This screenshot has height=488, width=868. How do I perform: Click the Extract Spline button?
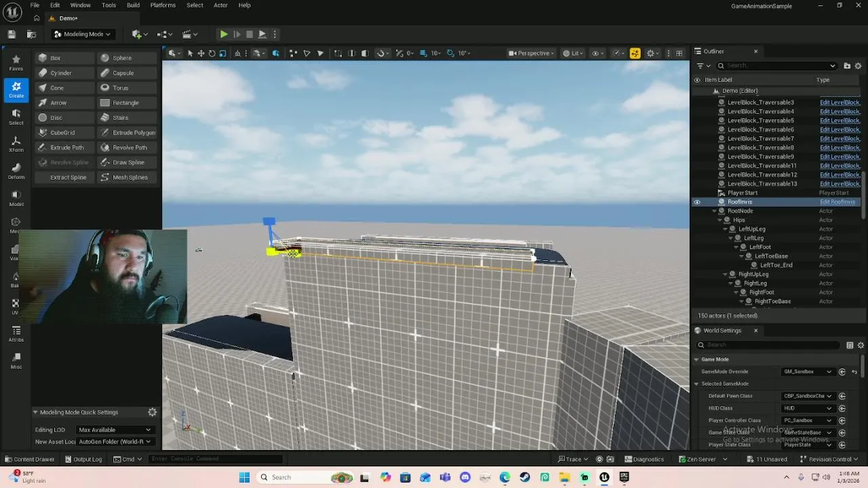(65, 178)
